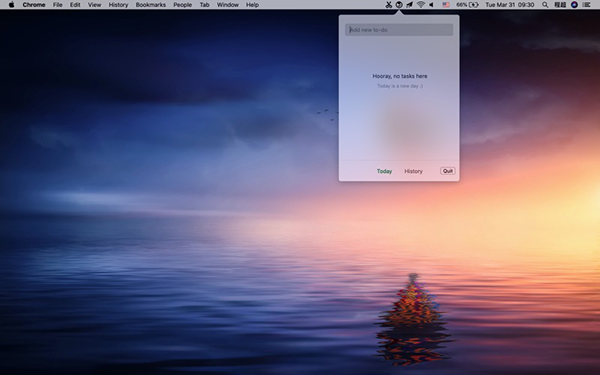Screen dimensions: 600x375
Task: Click the Siri icon
Action: pos(574,5)
